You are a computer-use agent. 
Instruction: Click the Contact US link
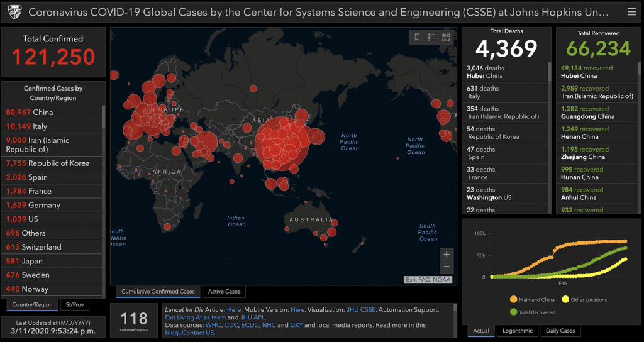[x=197, y=333]
